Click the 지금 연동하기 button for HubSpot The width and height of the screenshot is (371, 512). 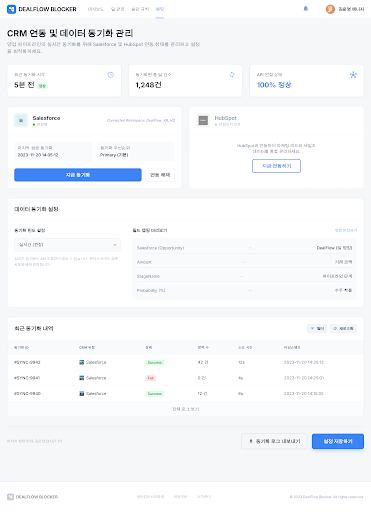click(276, 166)
